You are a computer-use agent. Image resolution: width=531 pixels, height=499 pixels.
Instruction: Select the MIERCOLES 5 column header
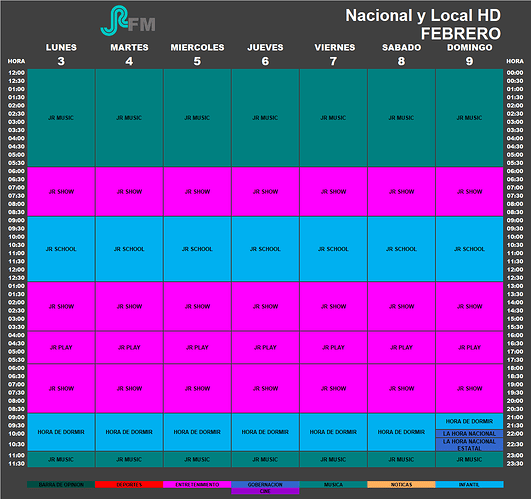point(197,54)
